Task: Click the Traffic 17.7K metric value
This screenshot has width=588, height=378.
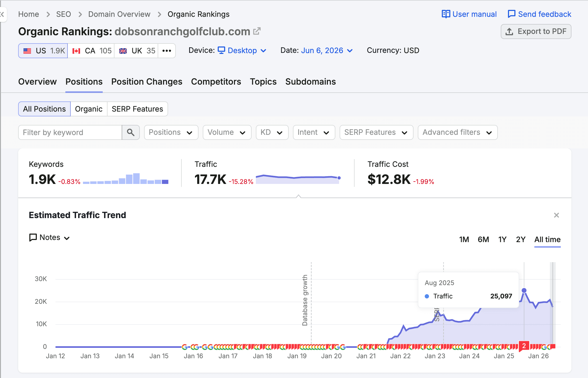Action: pos(210,179)
